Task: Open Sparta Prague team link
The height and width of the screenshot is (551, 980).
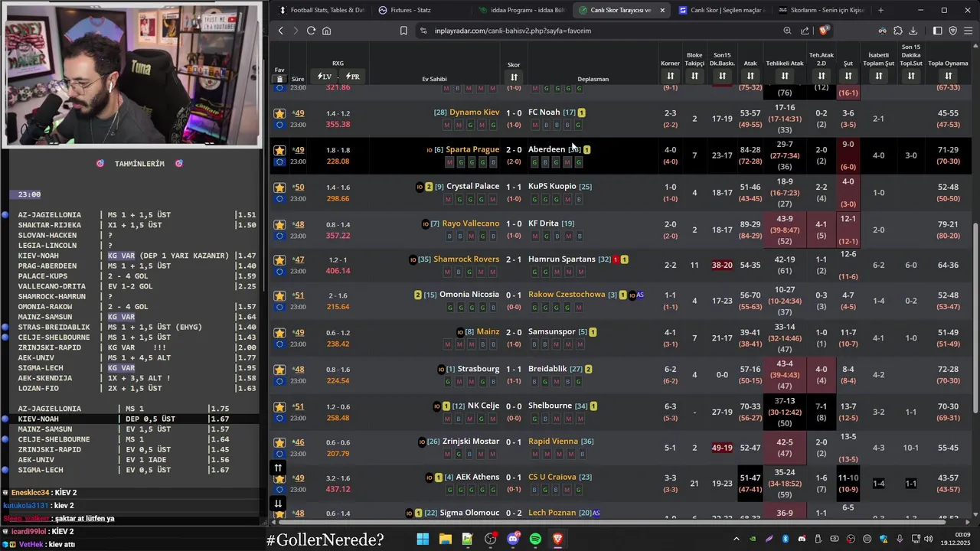Action: pos(472,149)
